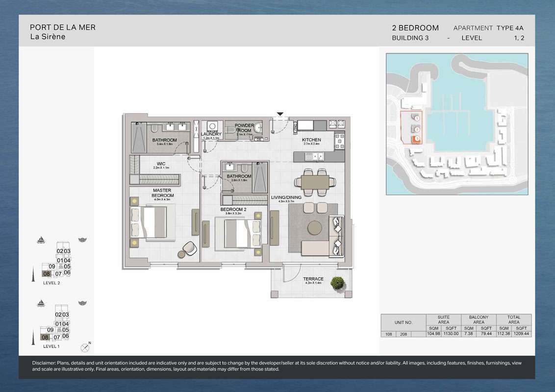Click the tower icon beside Level 1 plan
The width and height of the screenshot is (555, 392).
pos(32,334)
